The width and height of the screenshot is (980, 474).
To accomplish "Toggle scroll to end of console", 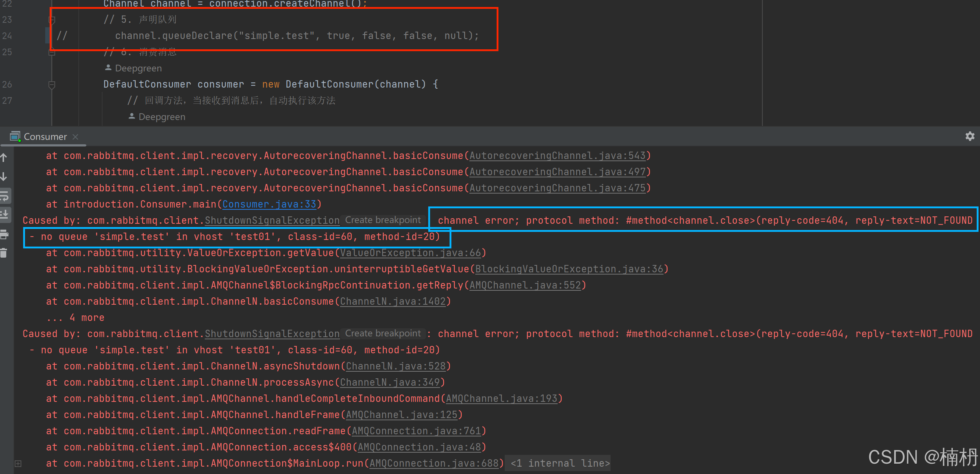I will pyautogui.click(x=4, y=215).
